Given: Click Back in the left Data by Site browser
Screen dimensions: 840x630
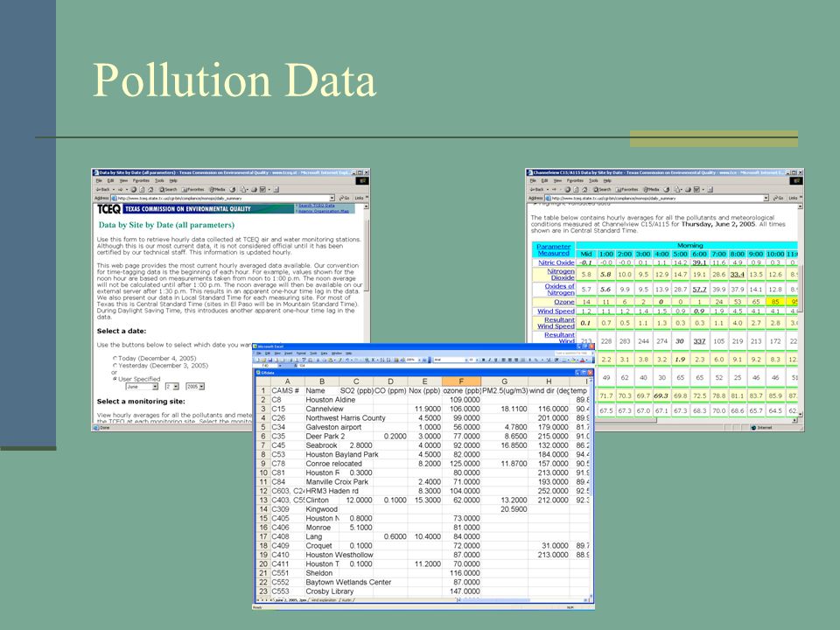Looking at the screenshot, I should tap(103, 190).
